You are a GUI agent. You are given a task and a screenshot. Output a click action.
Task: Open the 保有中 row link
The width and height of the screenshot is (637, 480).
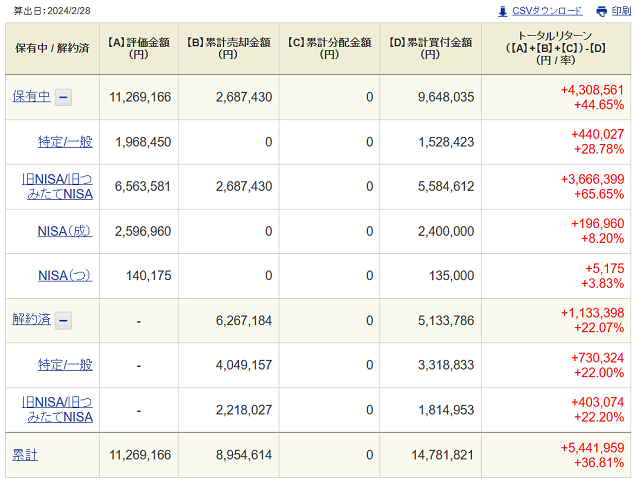[30, 97]
